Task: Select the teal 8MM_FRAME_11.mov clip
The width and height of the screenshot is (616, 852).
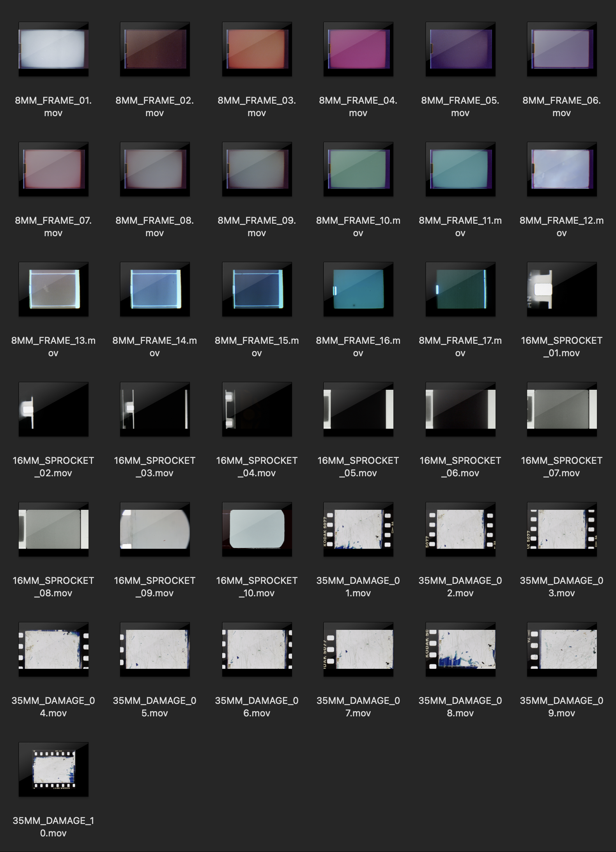Action: [460, 169]
